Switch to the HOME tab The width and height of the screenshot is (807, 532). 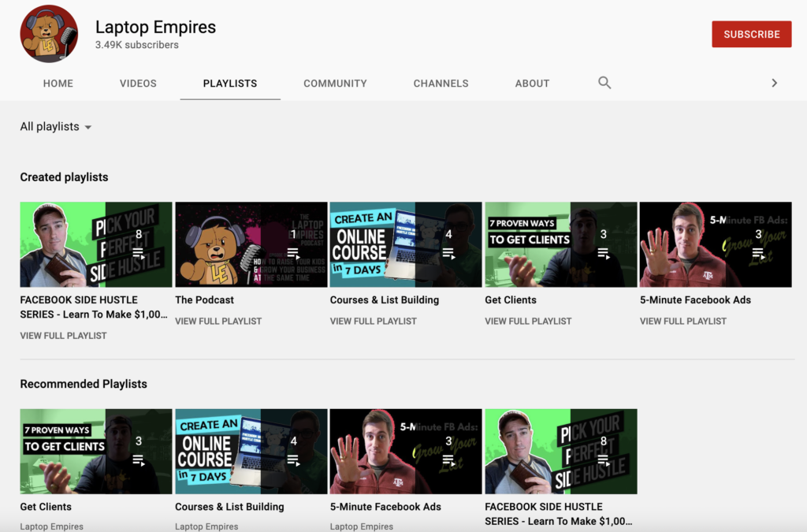click(58, 84)
